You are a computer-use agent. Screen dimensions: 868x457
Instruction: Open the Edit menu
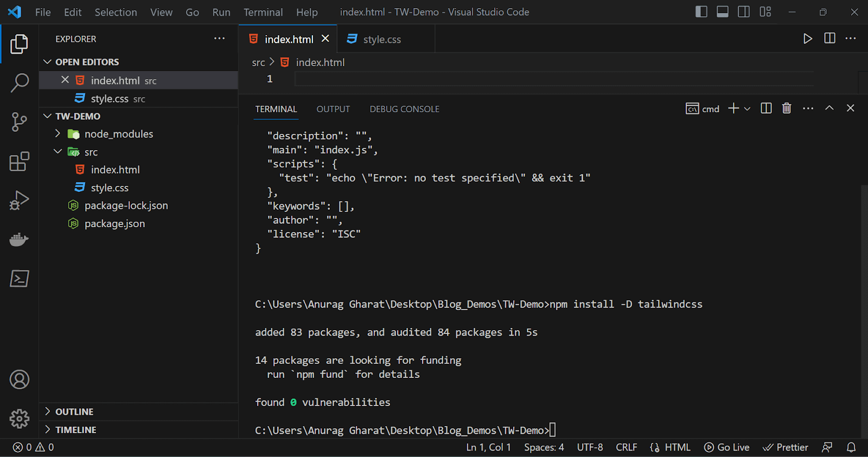(73, 12)
